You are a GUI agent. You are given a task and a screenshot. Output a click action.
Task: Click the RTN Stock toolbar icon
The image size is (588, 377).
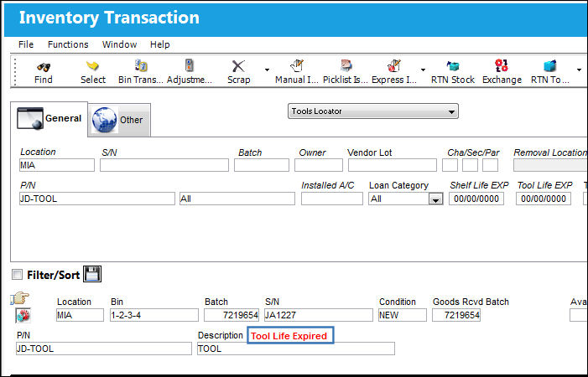(x=453, y=66)
